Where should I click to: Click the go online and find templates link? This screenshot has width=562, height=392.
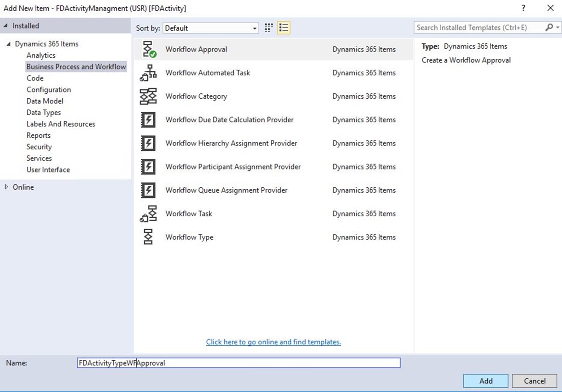273,342
